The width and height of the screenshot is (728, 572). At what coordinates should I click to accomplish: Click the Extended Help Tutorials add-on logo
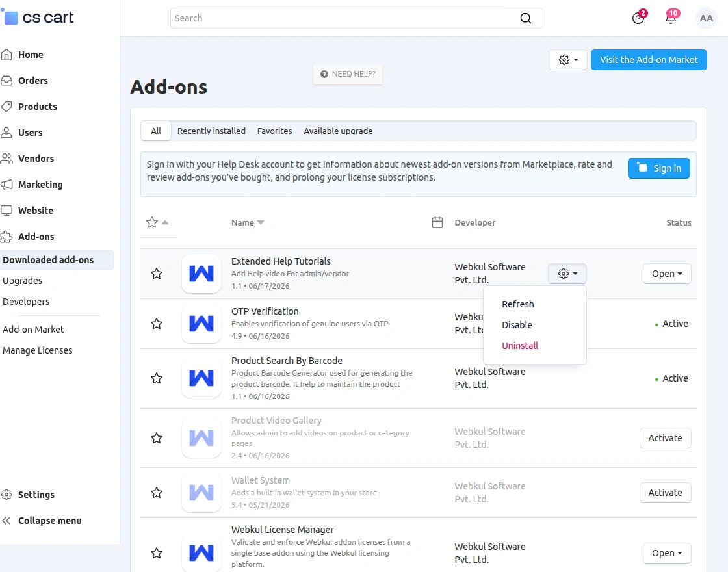click(x=201, y=274)
